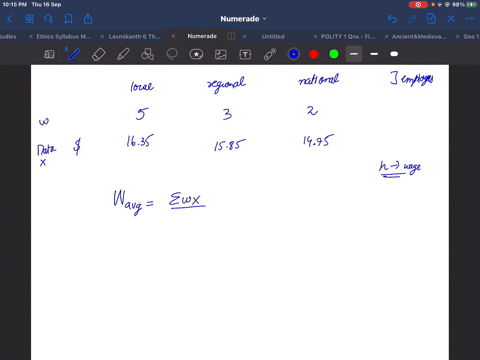The image size is (480, 360).
Task: Undo the last stroke
Action: [392, 19]
